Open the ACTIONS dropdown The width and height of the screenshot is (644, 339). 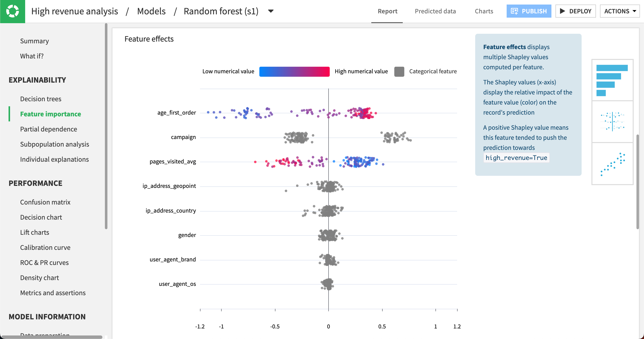click(620, 11)
